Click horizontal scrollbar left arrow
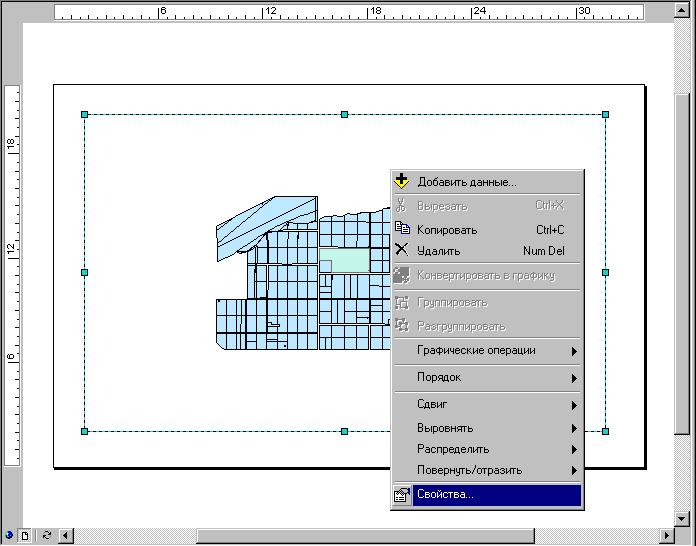The width and height of the screenshot is (696, 546). tap(66, 536)
